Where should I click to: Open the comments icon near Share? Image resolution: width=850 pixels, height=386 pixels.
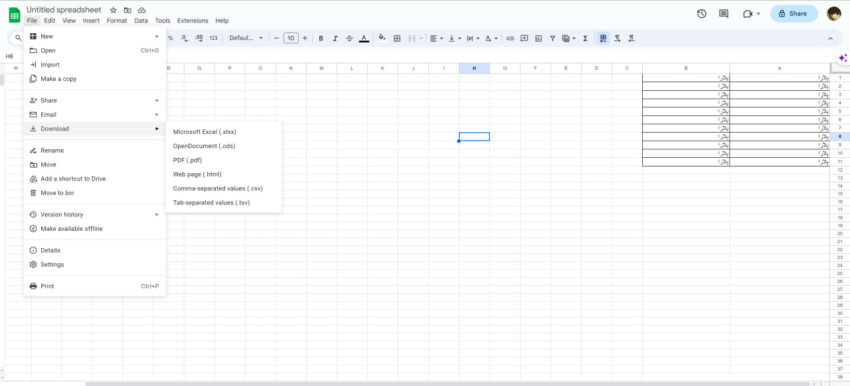[x=724, y=14]
